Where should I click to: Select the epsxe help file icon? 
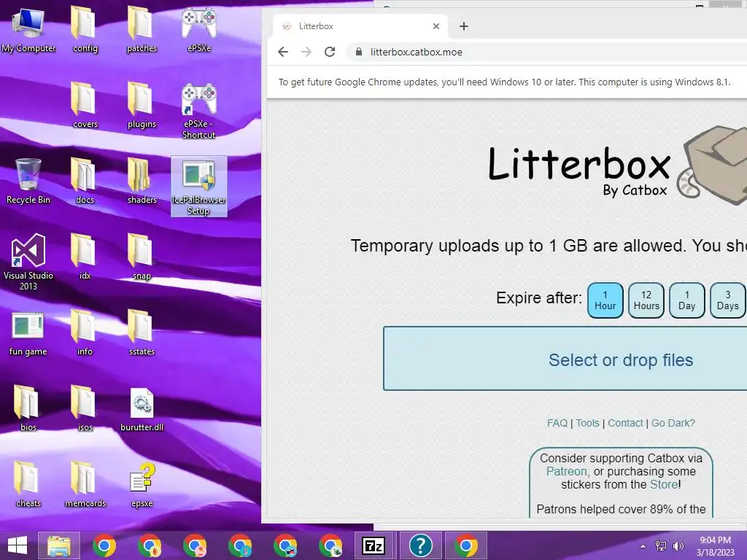pyautogui.click(x=142, y=485)
